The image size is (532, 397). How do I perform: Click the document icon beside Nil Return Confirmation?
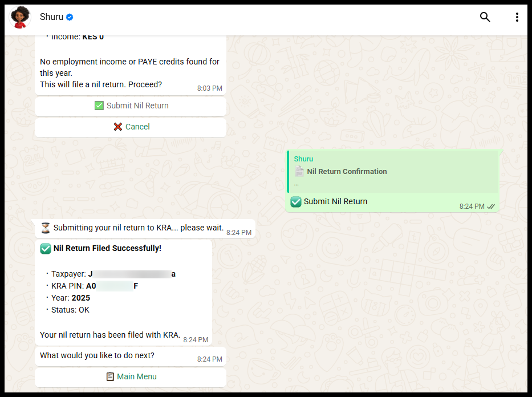(299, 171)
